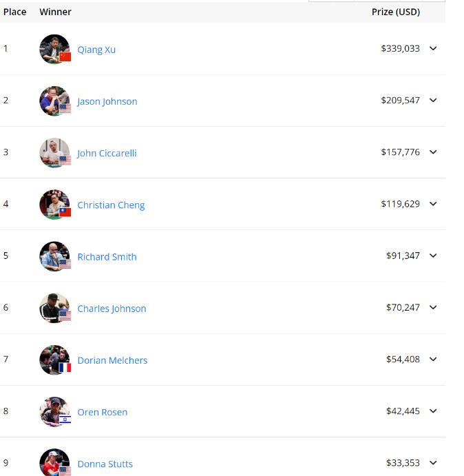Expand first place row chevron for $339,033

click(x=433, y=49)
